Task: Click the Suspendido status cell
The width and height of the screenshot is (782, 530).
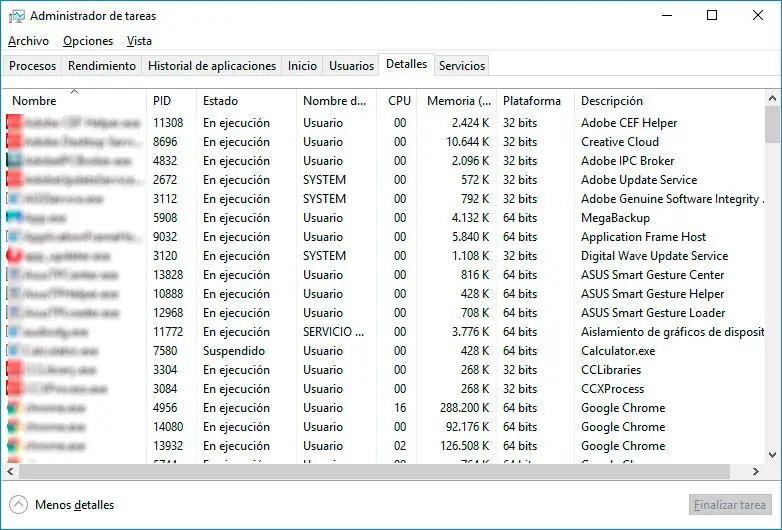Action: [234, 351]
